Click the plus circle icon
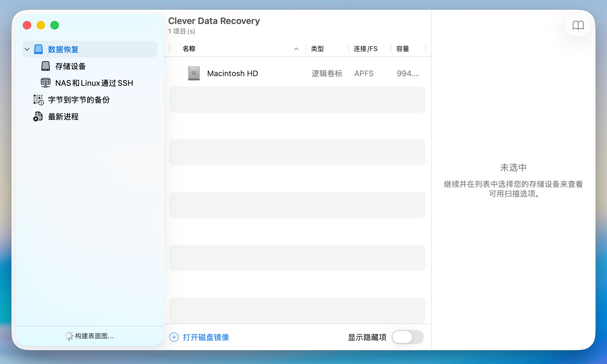607x364 pixels. click(x=174, y=337)
